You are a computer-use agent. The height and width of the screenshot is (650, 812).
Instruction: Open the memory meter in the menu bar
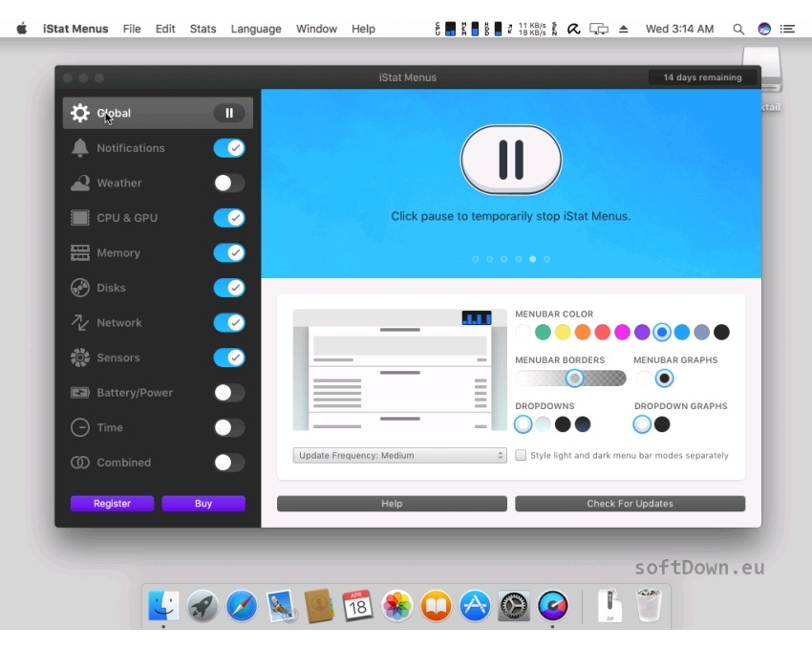[470, 29]
